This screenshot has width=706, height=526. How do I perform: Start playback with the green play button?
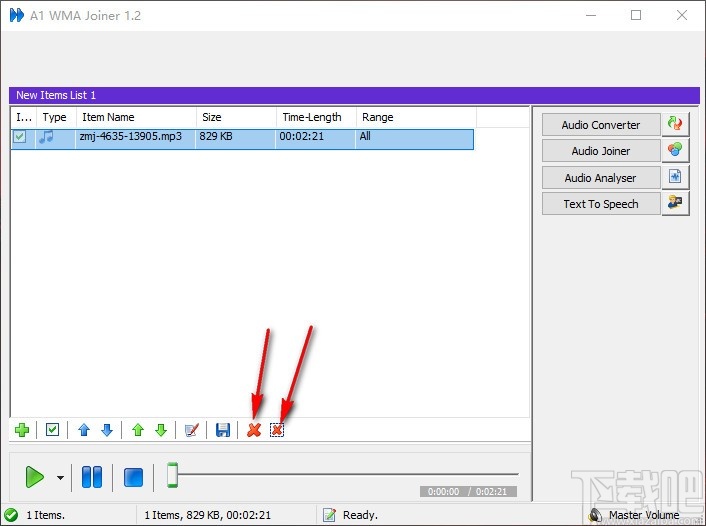[x=35, y=477]
